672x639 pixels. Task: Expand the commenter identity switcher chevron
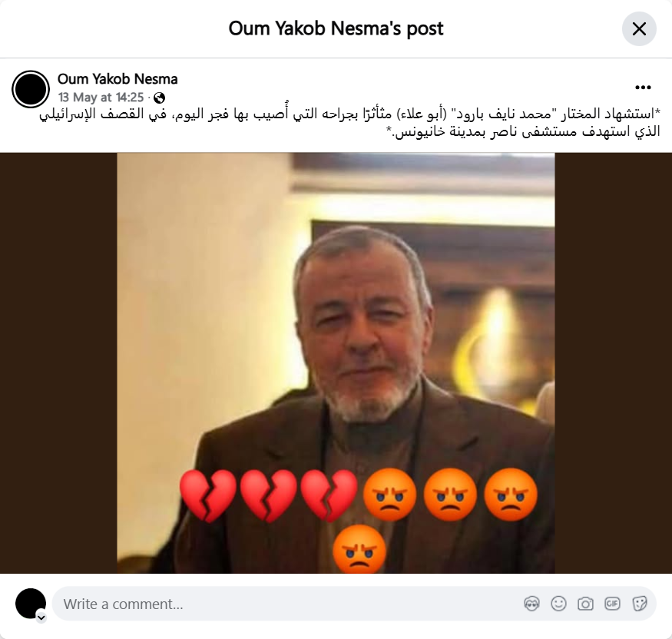[41, 617]
